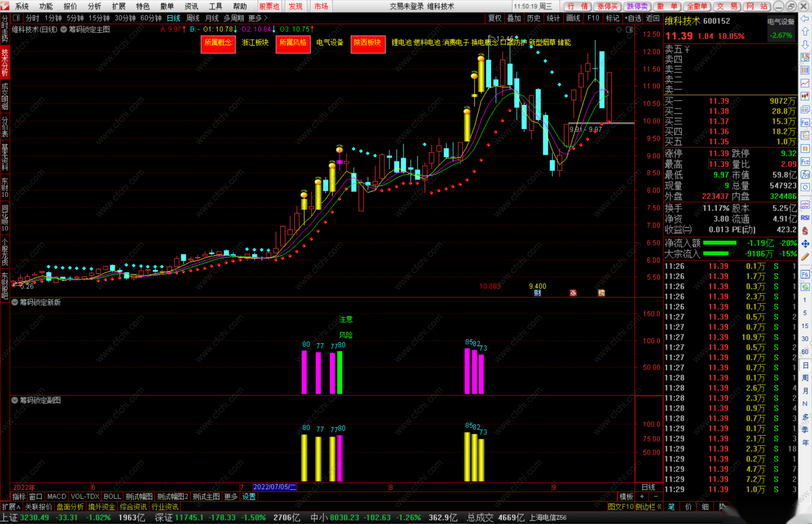The width and height of the screenshot is (812, 524).
Task: Click the 涨停买 button in top bar
Action: click(x=607, y=6)
